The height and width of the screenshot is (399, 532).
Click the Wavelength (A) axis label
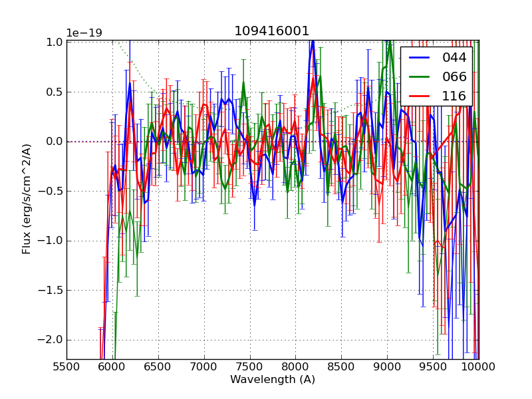point(273,380)
